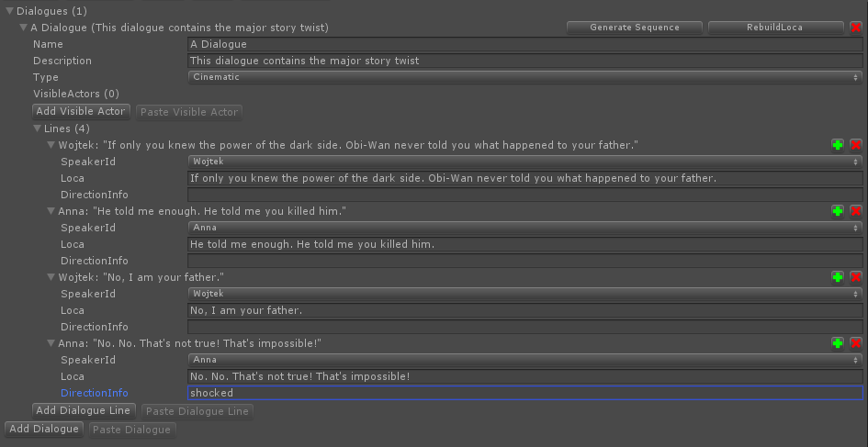This screenshot has height=447, width=868.
Task: Collapse the A Dialogue foldout triangle
Action: tap(23, 28)
